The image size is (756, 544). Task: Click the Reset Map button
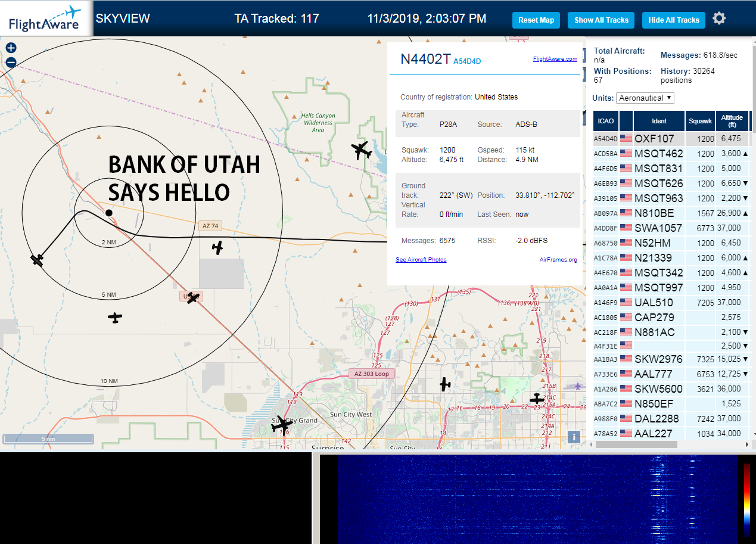pos(536,20)
